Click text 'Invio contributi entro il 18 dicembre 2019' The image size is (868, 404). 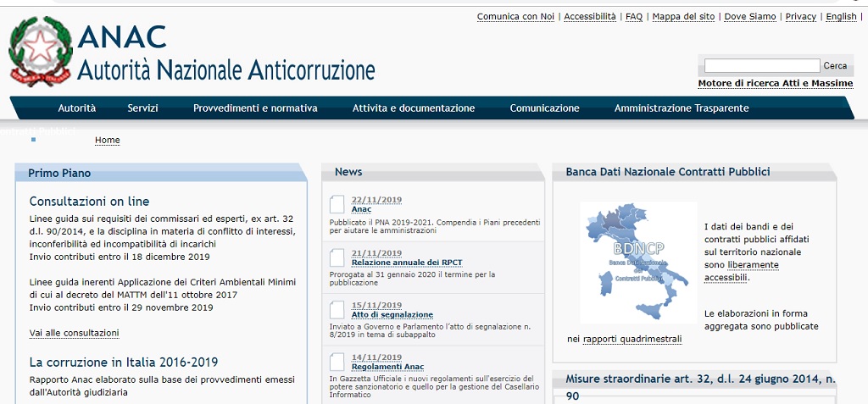click(x=120, y=257)
